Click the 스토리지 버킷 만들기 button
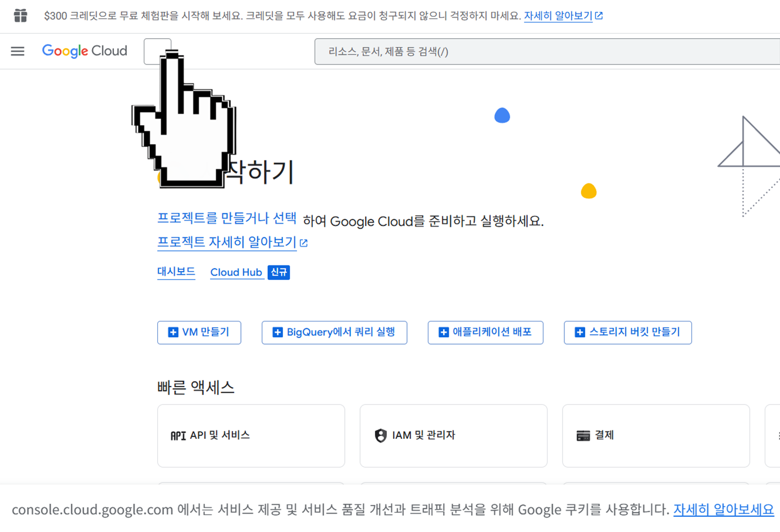Screen dimensions: 780x532 (x=628, y=332)
